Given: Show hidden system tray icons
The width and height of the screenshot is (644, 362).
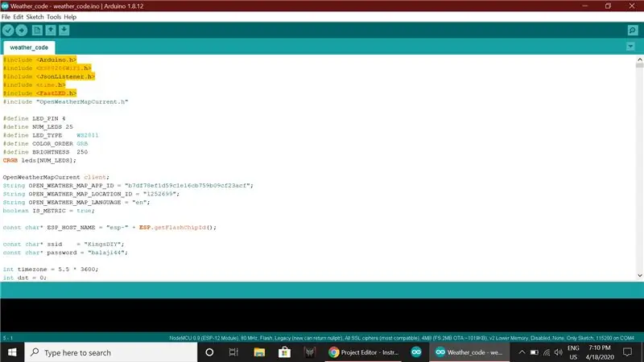Looking at the screenshot, I should click(x=522, y=352).
